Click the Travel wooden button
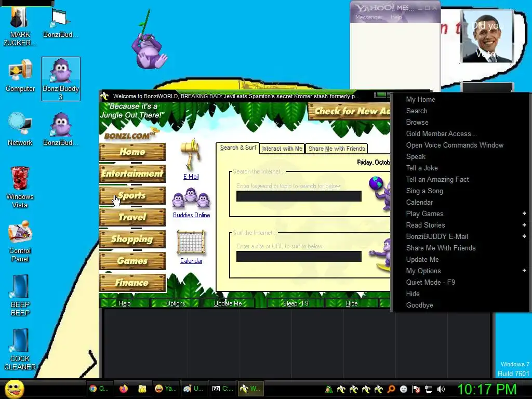The height and width of the screenshot is (399, 532). [132, 217]
